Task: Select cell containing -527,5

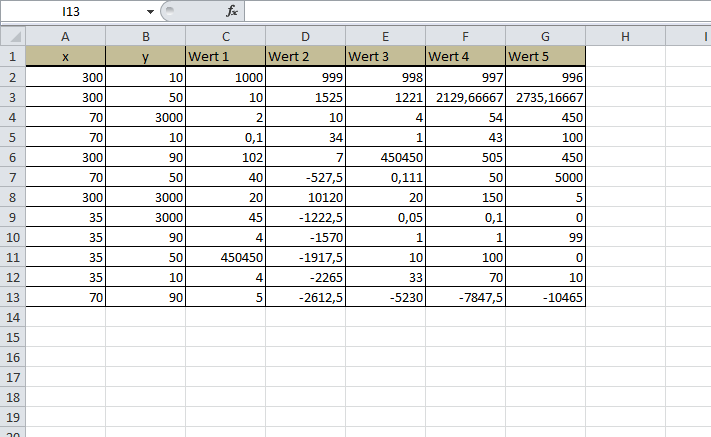Action: click(x=305, y=177)
